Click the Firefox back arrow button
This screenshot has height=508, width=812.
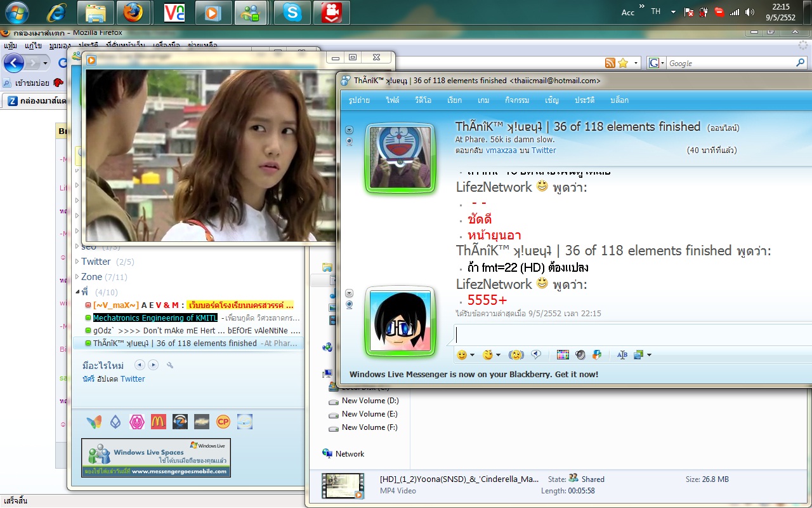(x=14, y=63)
